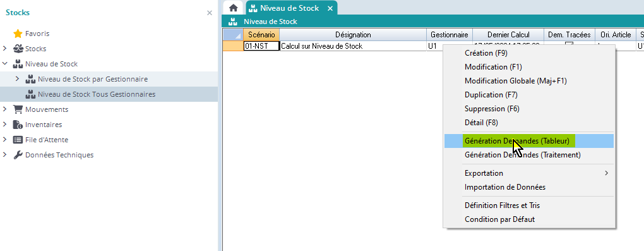
Task: Select Génération Demandes (Tableur)
Action: tap(530, 141)
